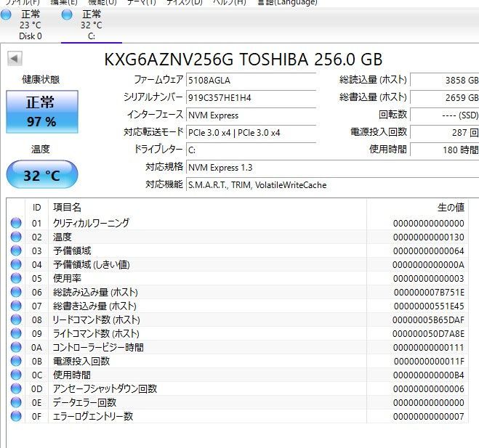
Task: Click status orb for attribute 02 温度
Action: [16, 237]
